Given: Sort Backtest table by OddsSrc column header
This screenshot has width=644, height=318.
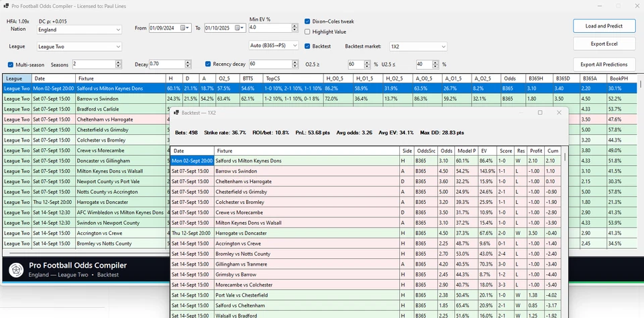Looking at the screenshot, I should [427, 151].
